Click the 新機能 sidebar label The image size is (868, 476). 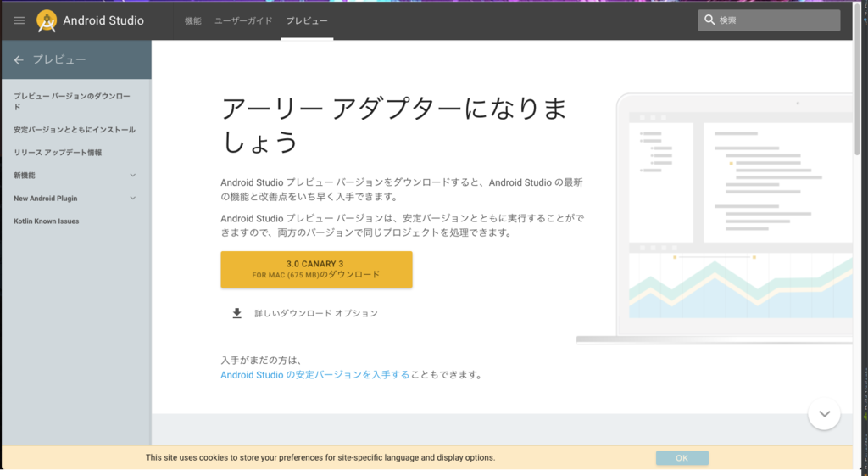click(25, 175)
